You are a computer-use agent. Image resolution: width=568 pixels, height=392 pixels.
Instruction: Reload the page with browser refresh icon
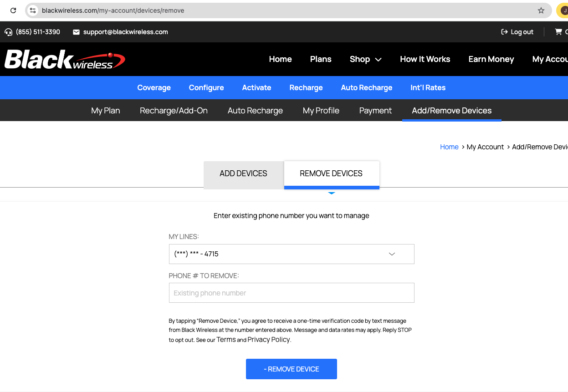[x=13, y=10]
